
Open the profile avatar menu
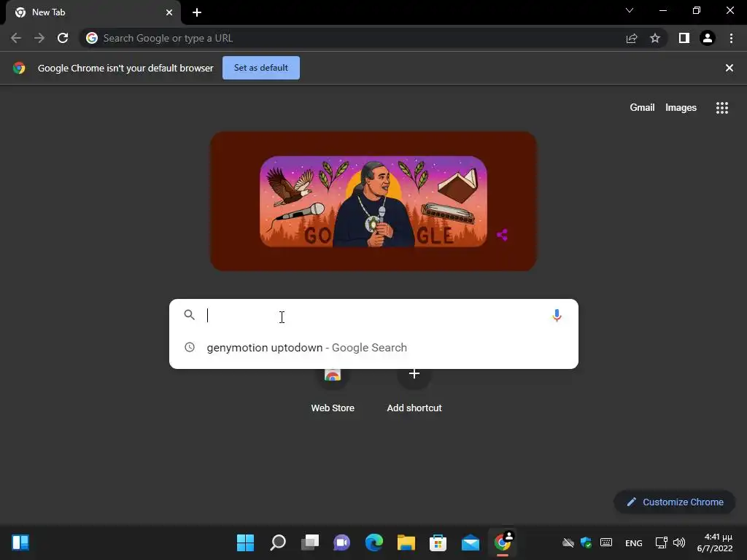[708, 38]
